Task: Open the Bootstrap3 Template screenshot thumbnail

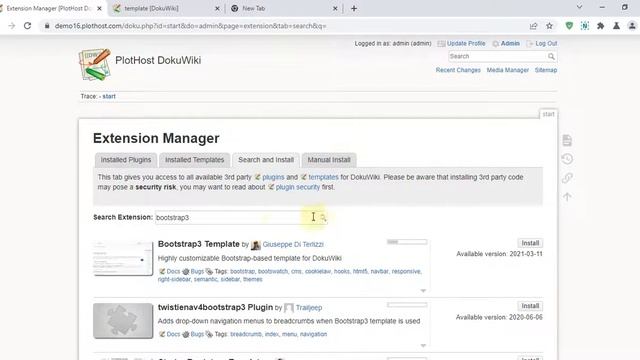Action: 123,258
